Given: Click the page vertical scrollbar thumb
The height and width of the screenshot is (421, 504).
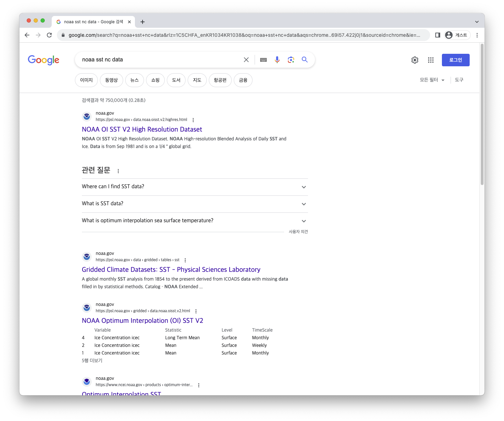Looking at the screenshot, I should click(x=482, y=115).
